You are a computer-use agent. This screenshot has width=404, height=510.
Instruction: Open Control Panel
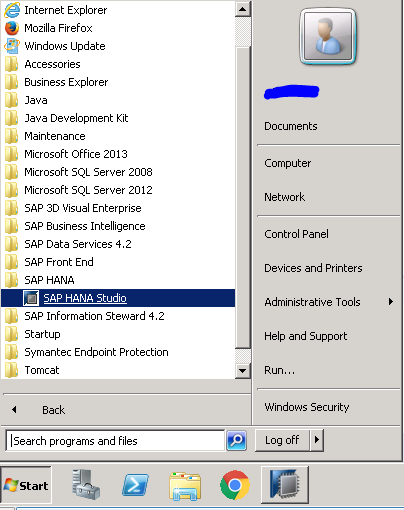(x=296, y=234)
